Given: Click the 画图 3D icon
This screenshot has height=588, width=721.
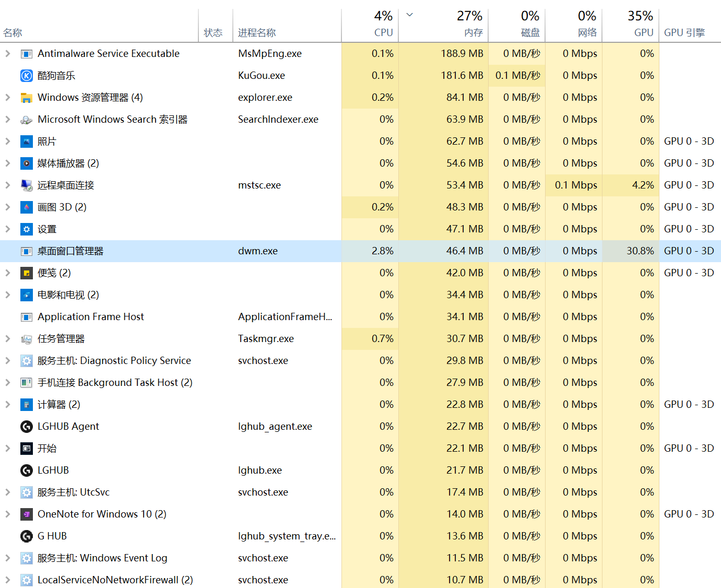Looking at the screenshot, I should [x=26, y=207].
